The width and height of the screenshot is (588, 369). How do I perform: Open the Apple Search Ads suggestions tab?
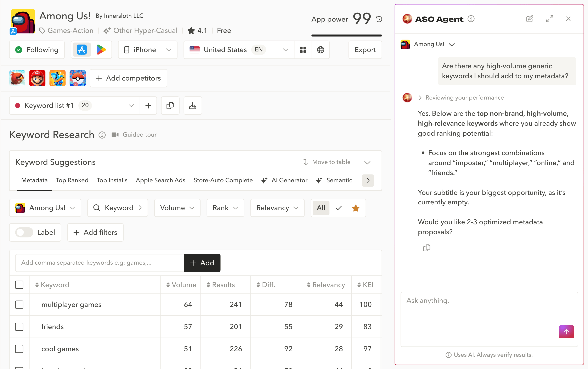pos(160,180)
